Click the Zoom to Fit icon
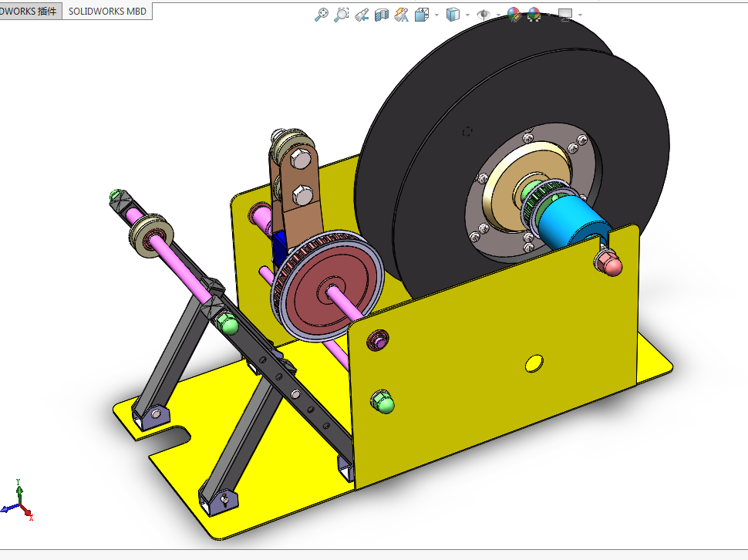Screen dimensions: 748x560 [322, 15]
